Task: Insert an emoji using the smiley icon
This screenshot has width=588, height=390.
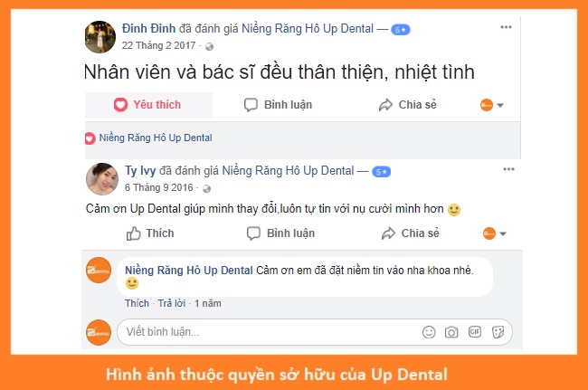Action: pos(429,332)
